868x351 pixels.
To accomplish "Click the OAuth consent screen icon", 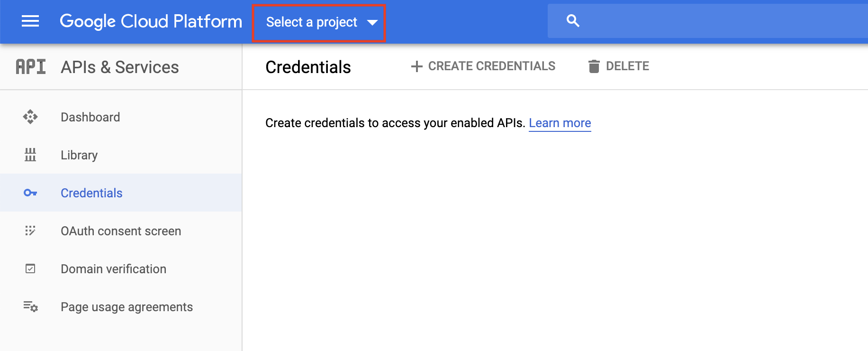I will 30,231.
